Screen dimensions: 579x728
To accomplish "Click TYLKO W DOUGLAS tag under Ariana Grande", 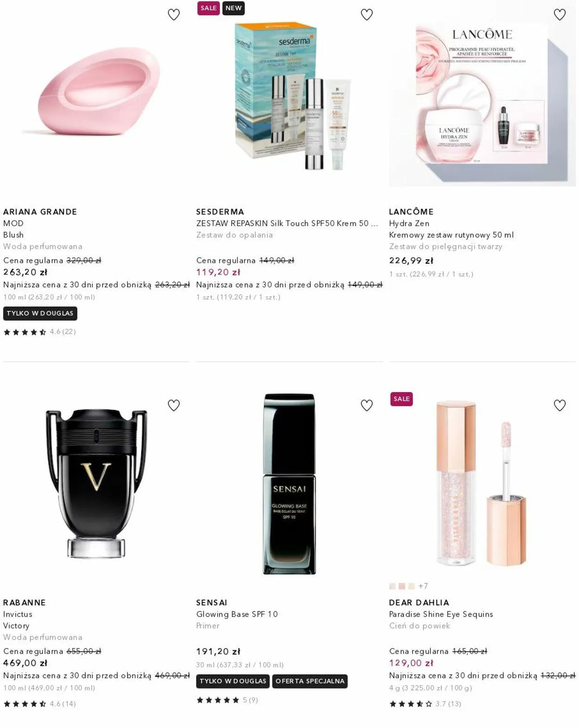I will coord(40,313).
